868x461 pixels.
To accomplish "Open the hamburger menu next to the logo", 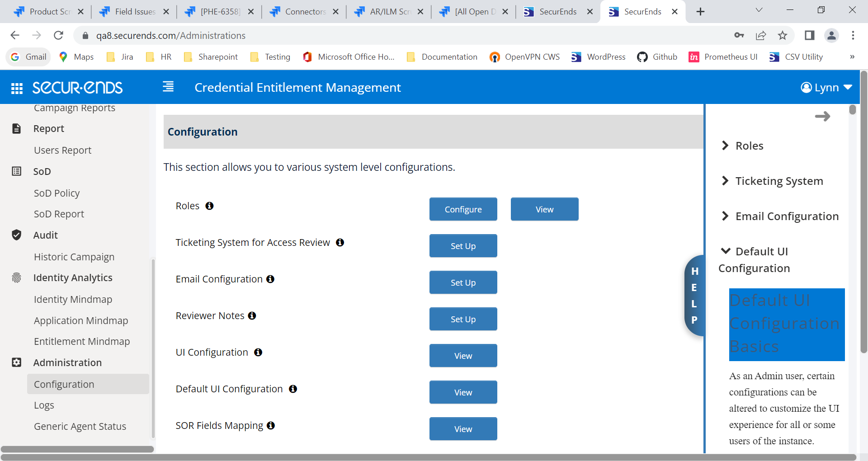I will click(168, 86).
